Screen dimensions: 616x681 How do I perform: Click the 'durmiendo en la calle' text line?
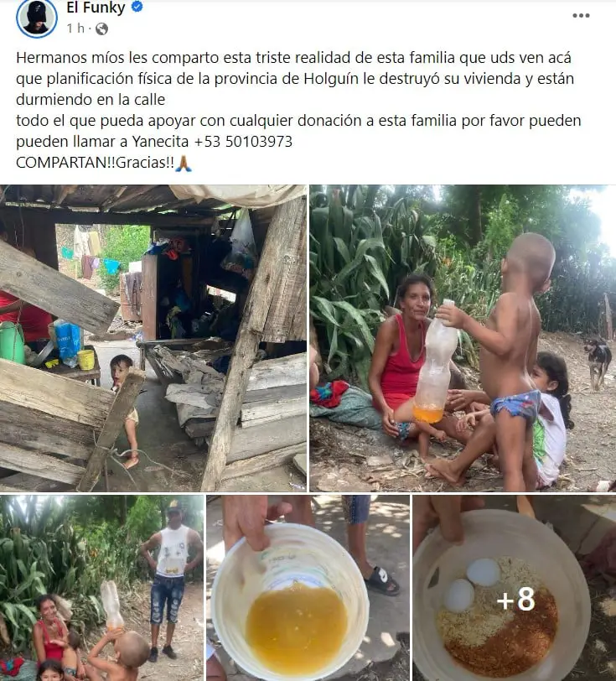click(91, 100)
